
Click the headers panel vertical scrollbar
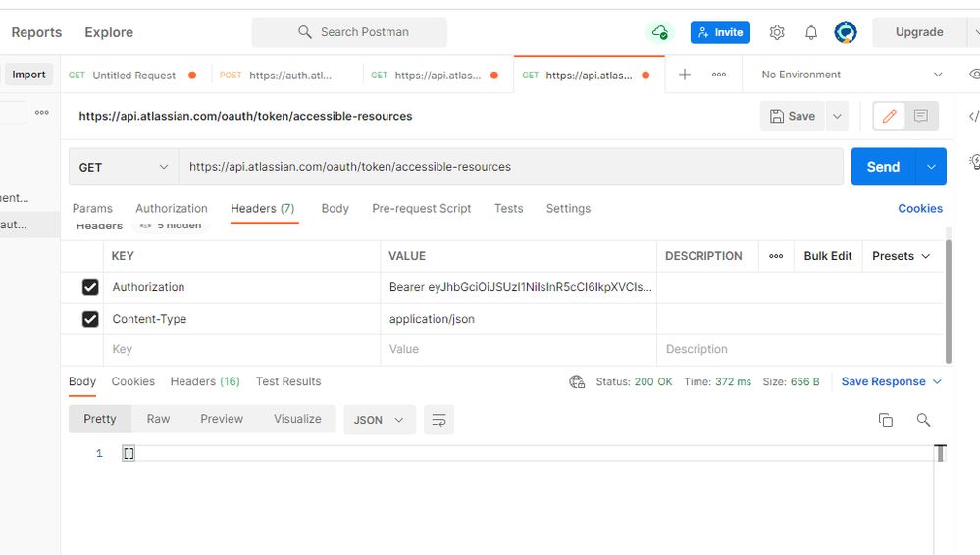[949, 301]
